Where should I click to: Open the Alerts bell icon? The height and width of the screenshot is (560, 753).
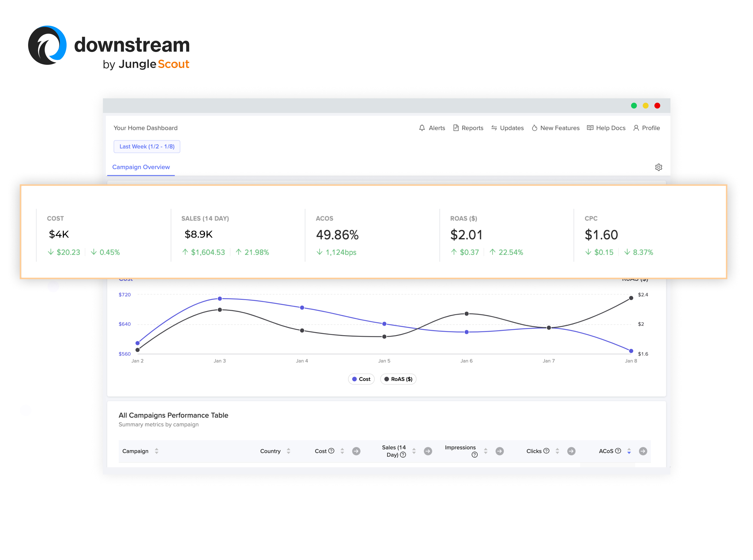422,128
